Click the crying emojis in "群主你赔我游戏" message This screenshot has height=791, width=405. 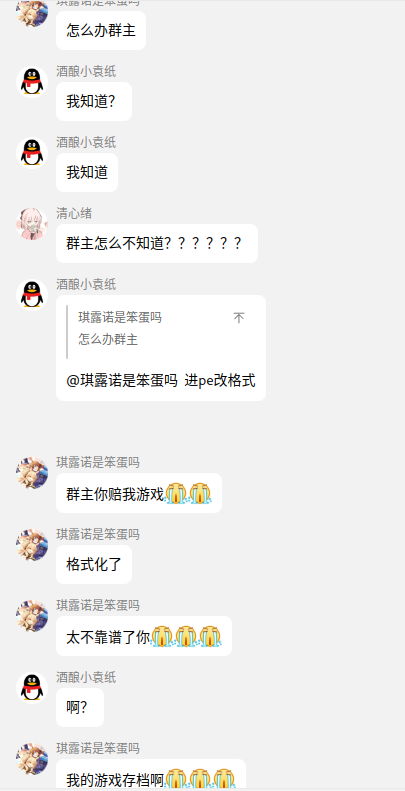click(x=188, y=493)
